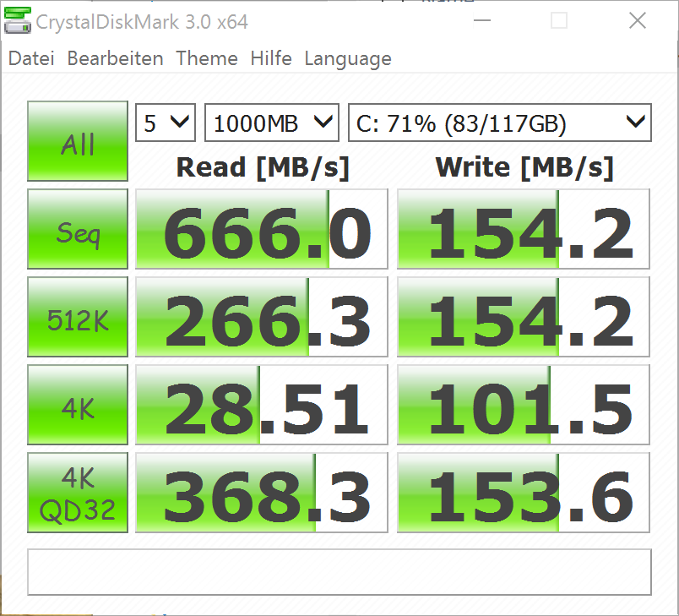
Task: Open the Datei menu
Action: click(x=31, y=58)
